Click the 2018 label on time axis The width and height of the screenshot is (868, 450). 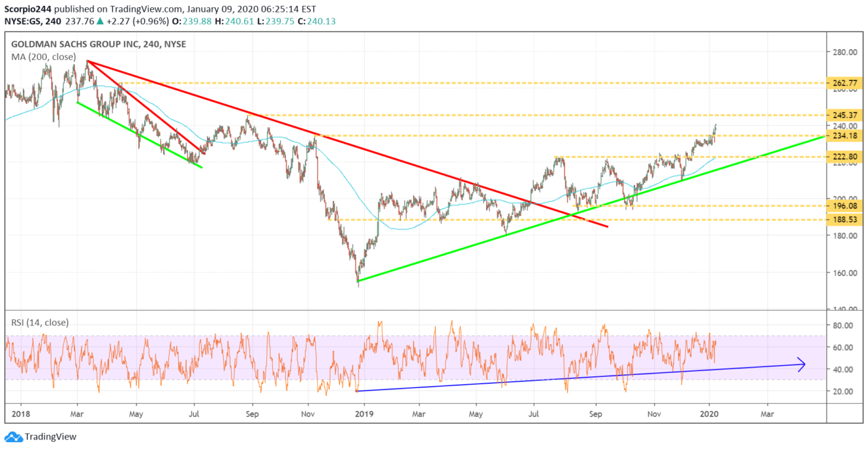tap(20, 415)
